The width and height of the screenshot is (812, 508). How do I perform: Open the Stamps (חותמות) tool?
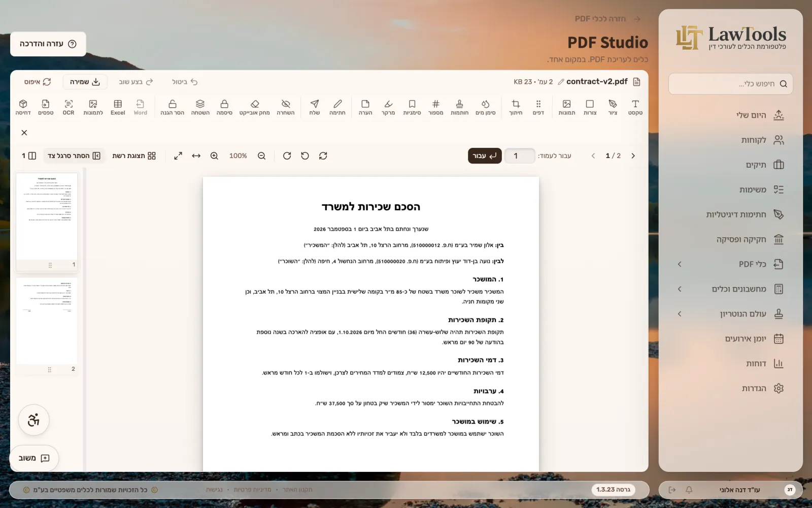(459, 107)
